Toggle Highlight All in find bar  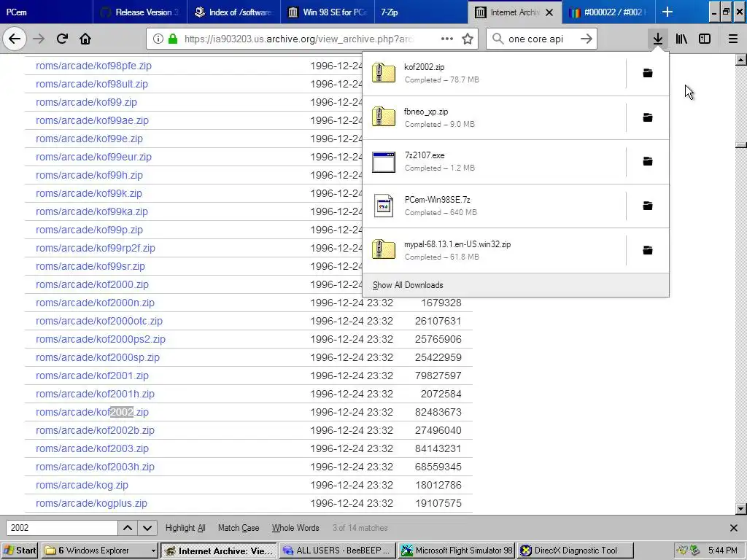click(x=185, y=528)
